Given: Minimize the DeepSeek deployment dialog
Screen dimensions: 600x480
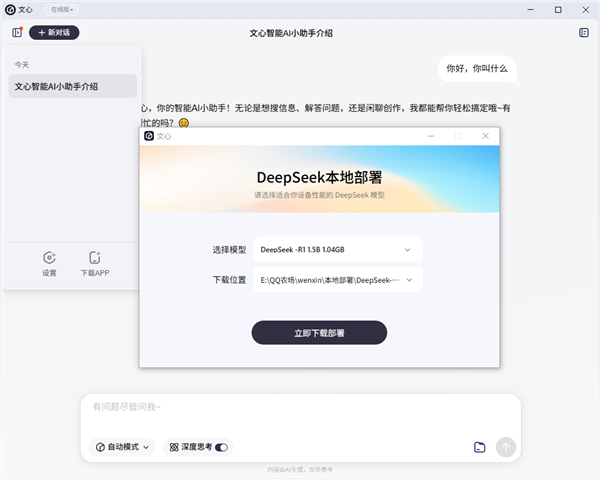Looking at the screenshot, I should [431, 136].
